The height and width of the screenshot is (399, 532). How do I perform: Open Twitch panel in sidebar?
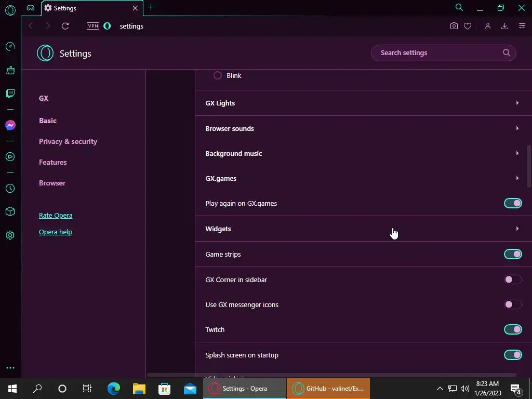(10, 94)
